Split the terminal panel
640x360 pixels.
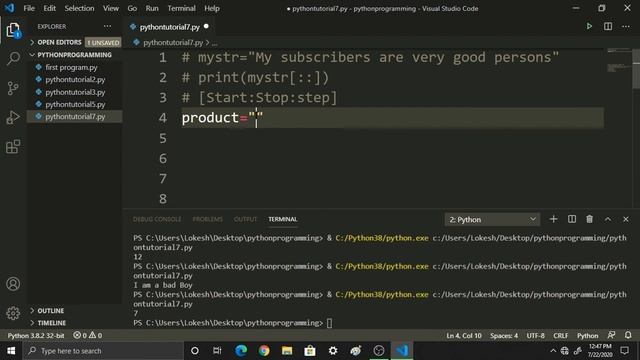(x=572, y=219)
